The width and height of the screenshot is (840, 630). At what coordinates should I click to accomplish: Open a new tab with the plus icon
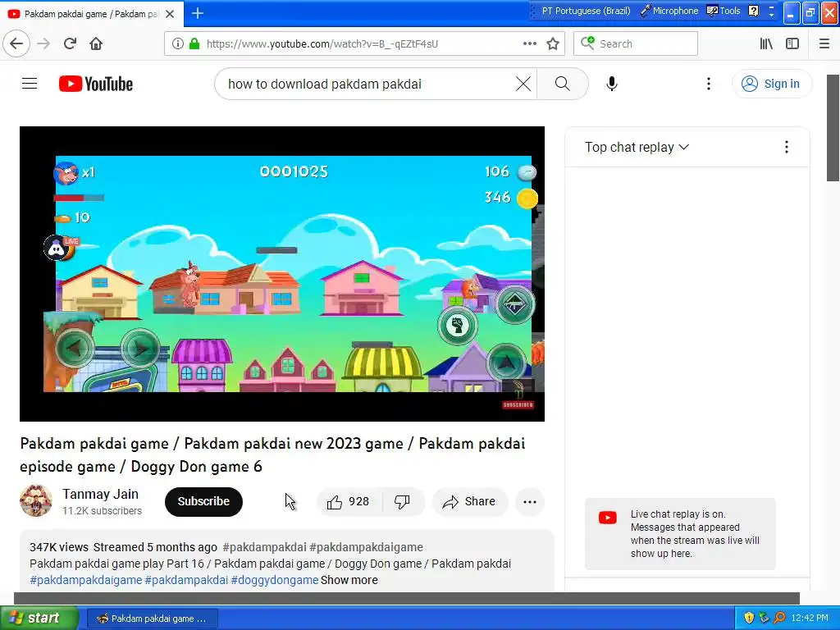tap(198, 13)
